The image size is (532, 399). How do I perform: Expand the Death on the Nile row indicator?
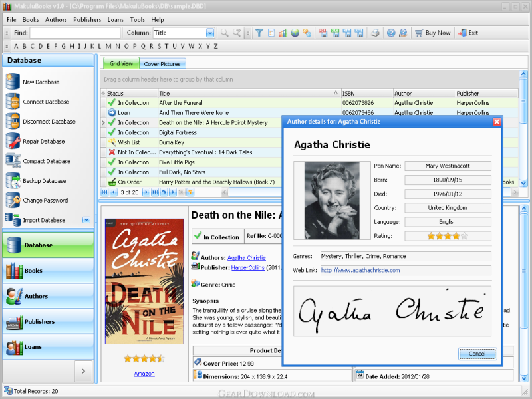(103, 122)
